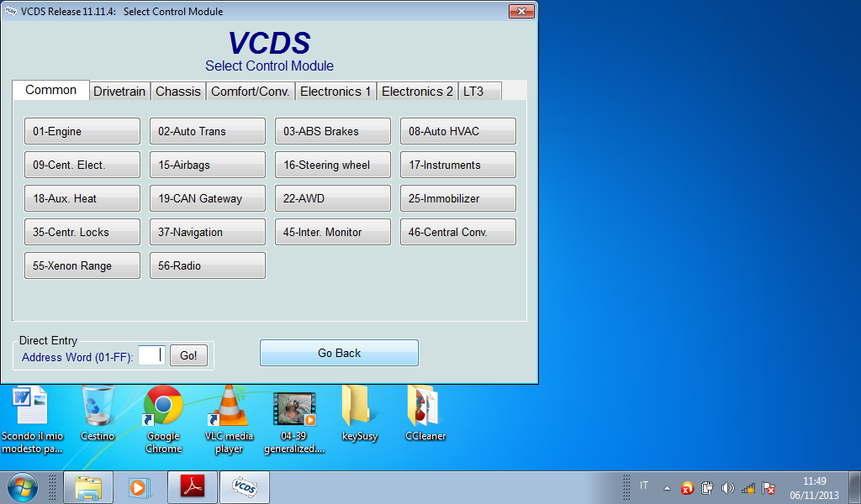Focus the Address Word input field
The image size is (861, 504).
pyautogui.click(x=151, y=355)
